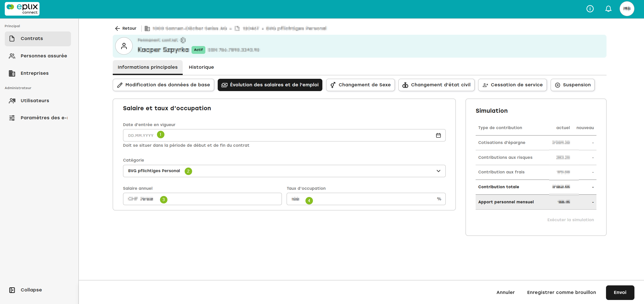Viewport: 644px width, 304px height.
Task: Click the 'Type de contribution' header
Action: 500,128
